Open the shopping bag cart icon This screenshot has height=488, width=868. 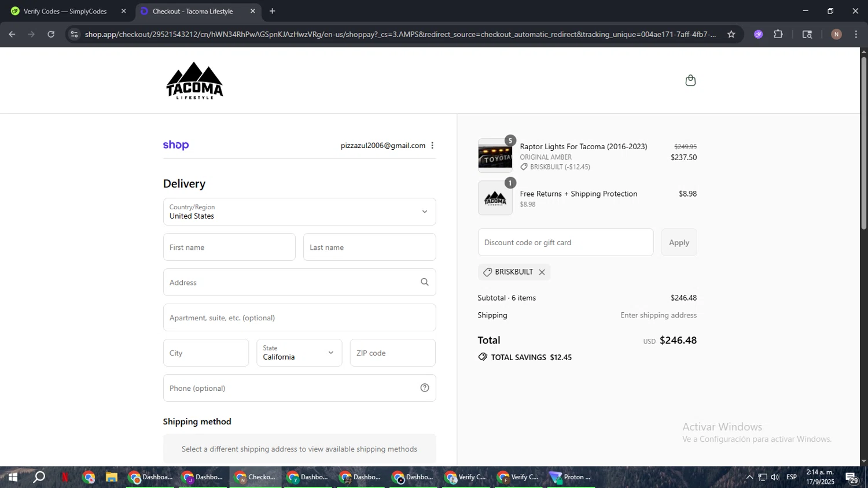coord(690,80)
